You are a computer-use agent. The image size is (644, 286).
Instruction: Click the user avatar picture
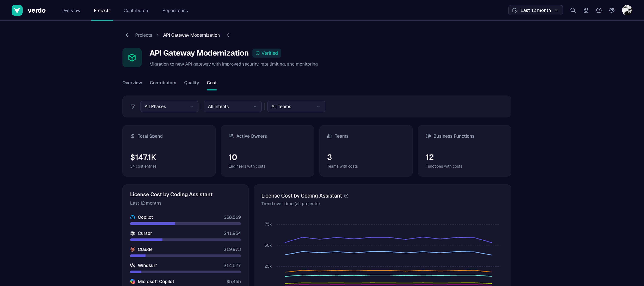click(627, 10)
